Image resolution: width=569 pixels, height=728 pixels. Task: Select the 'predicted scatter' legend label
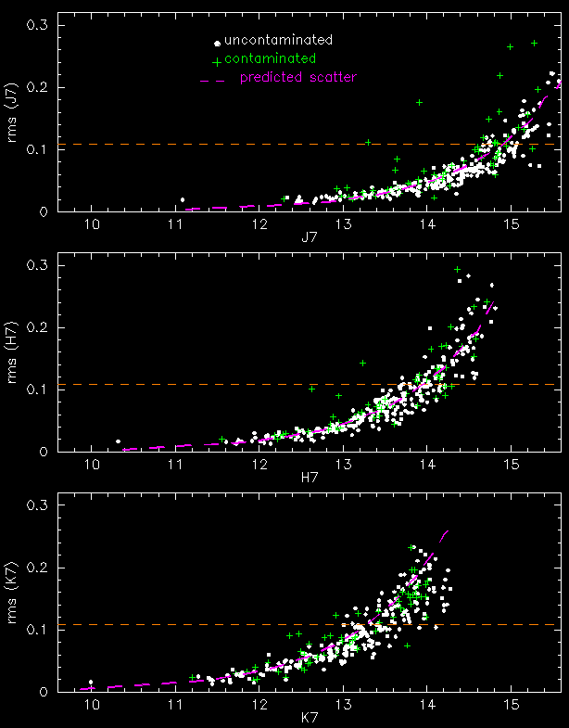tap(298, 77)
